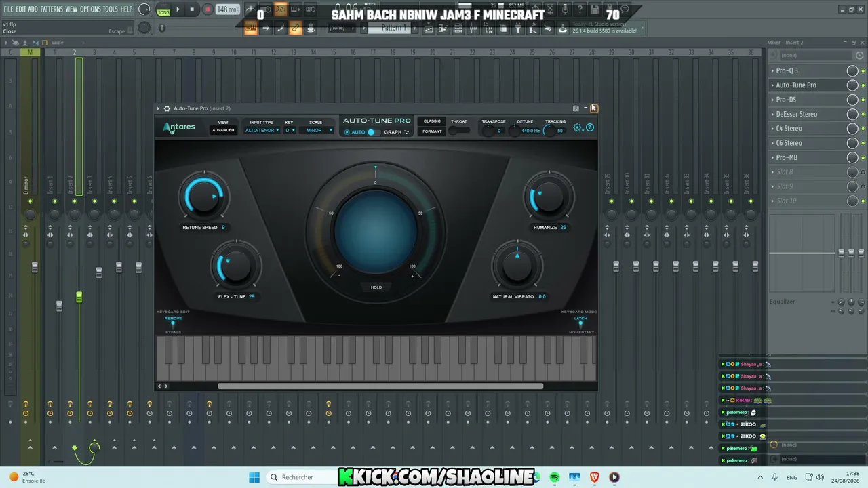Click the tempo field showing 148
The height and width of the screenshot is (488, 868).
[x=227, y=9]
